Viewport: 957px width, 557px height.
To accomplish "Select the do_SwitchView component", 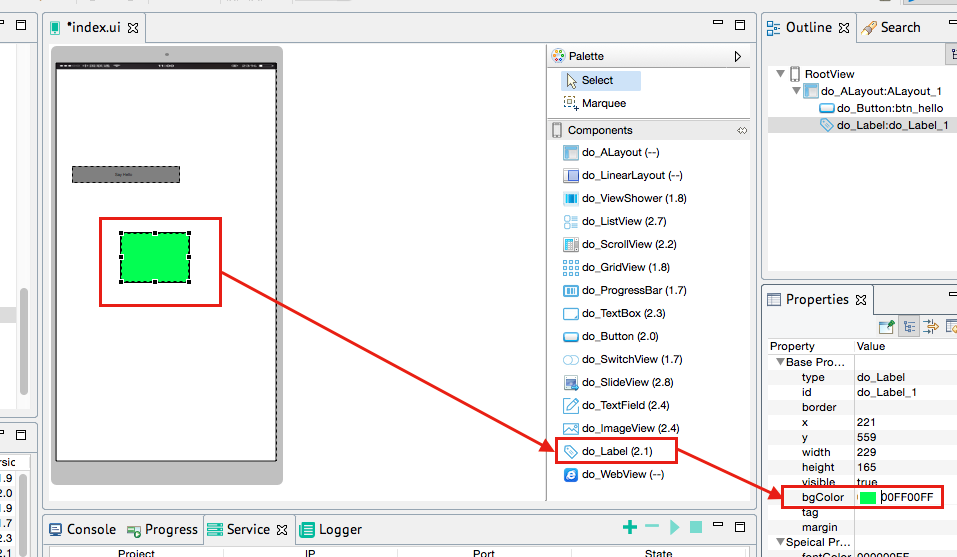I will (x=631, y=359).
